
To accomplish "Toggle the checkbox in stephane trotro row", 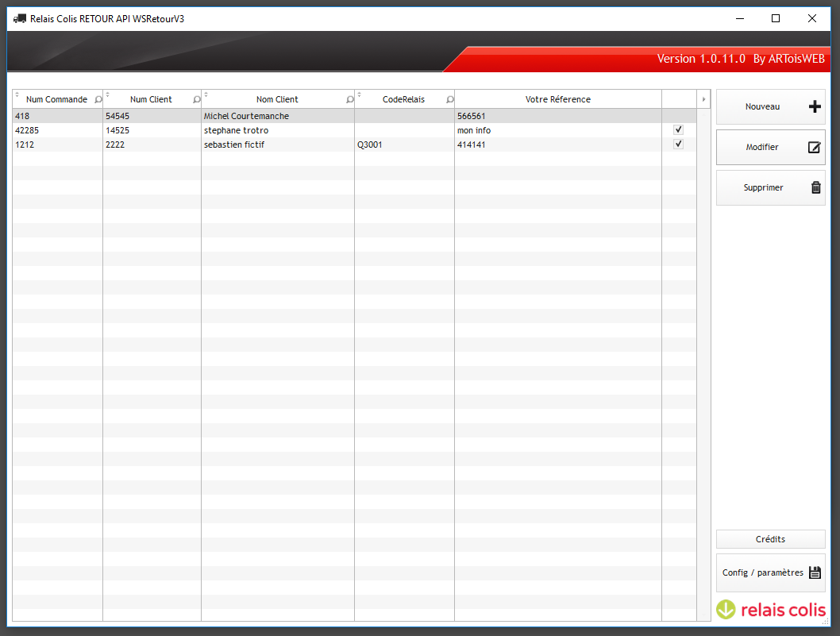I will click(678, 129).
